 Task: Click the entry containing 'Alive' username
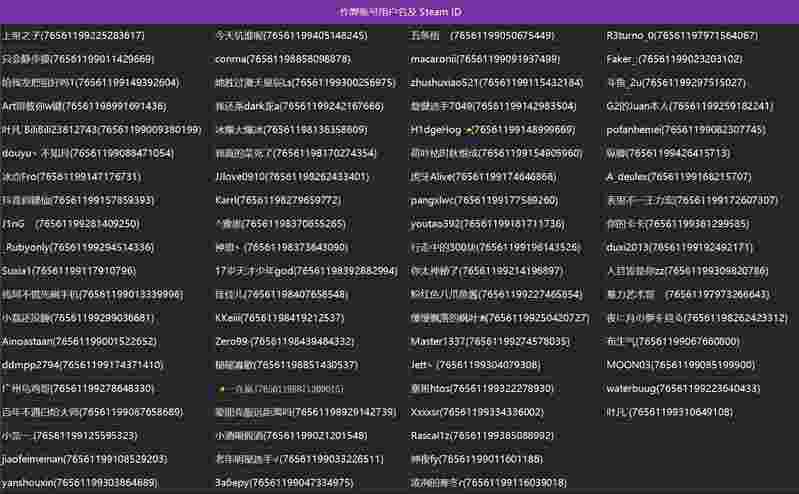[x=484, y=177]
